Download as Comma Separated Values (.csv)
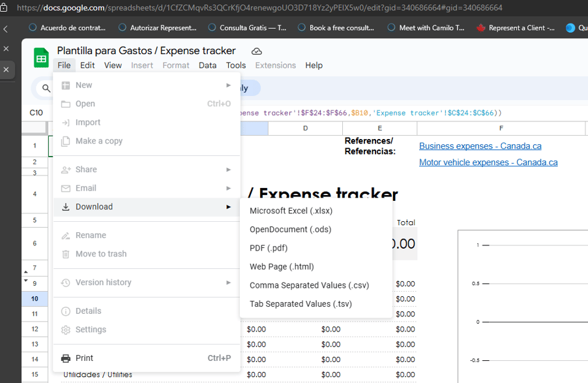588x383 pixels. coord(316,285)
